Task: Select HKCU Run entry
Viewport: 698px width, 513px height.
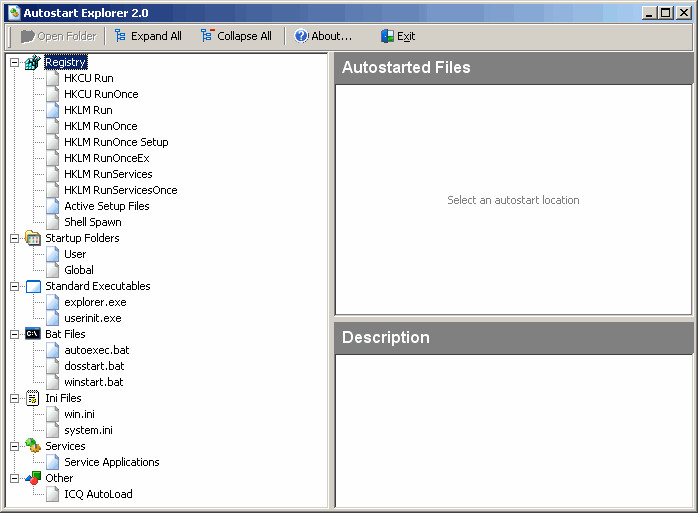Action: pyautogui.click(x=89, y=78)
